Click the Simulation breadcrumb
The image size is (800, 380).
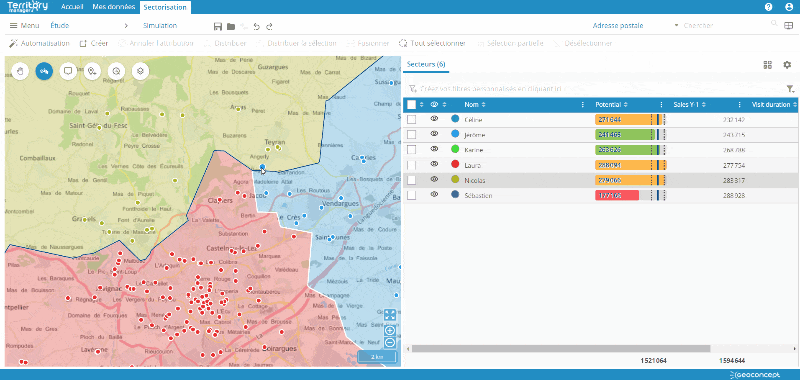[x=160, y=26]
